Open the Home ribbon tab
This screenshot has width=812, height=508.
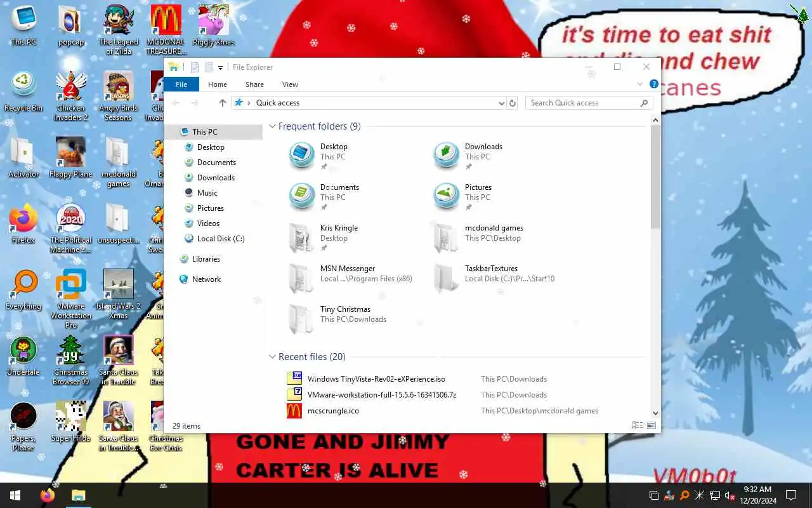coord(218,84)
